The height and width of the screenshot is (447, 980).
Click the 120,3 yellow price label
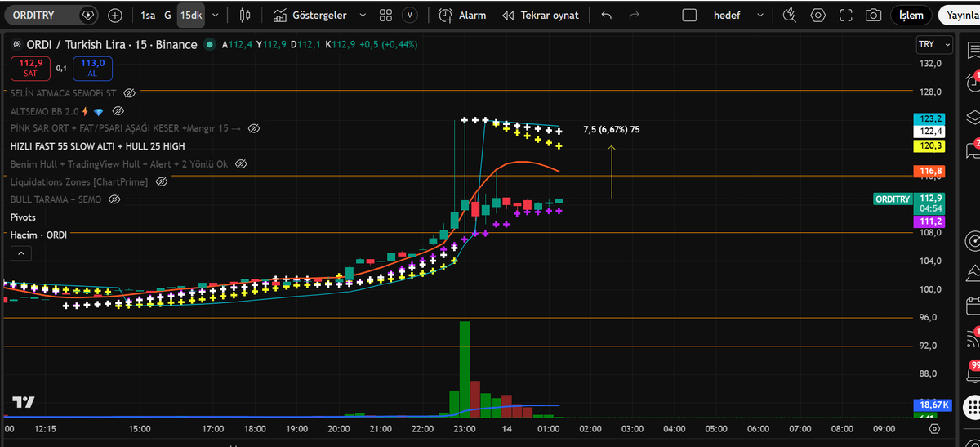[931, 145]
